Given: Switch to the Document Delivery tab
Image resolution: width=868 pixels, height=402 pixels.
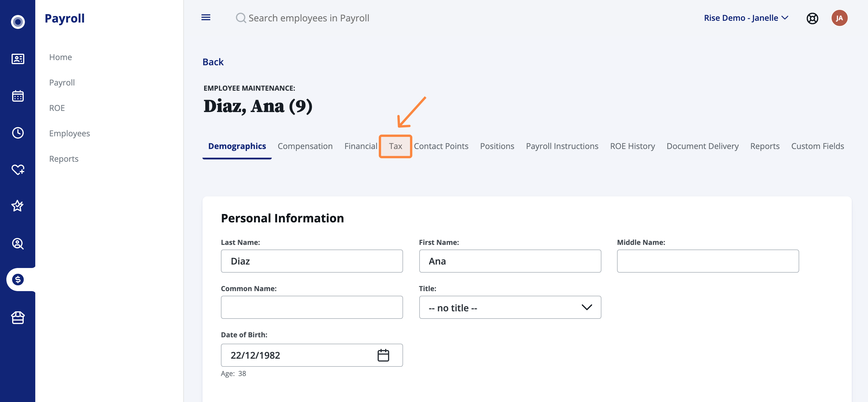Looking at the screenshot, I should click(702, 146).
